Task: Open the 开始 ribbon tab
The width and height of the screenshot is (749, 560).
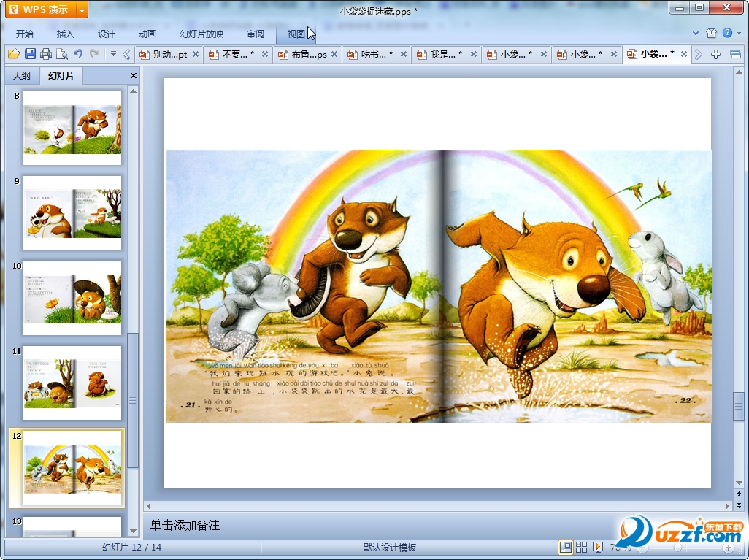Action: [25, 34]
